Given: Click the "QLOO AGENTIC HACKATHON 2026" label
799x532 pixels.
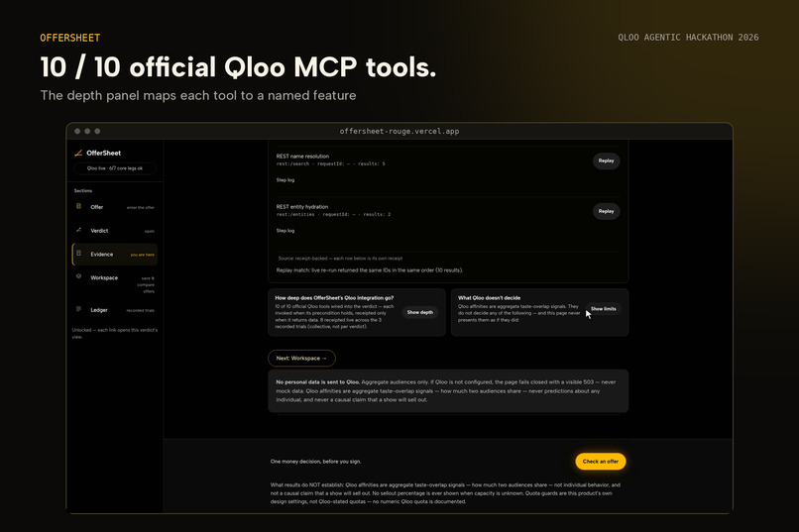Looking at the screenshot, I should pos(688,38).
